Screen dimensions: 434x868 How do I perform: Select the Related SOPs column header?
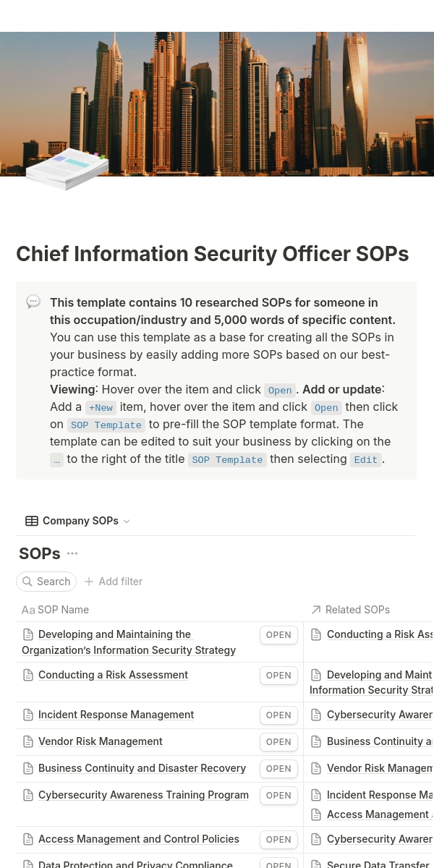[357, 610]
